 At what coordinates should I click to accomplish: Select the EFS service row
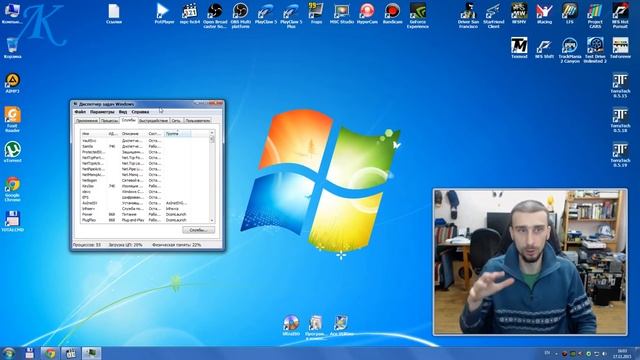pos(145,197)
